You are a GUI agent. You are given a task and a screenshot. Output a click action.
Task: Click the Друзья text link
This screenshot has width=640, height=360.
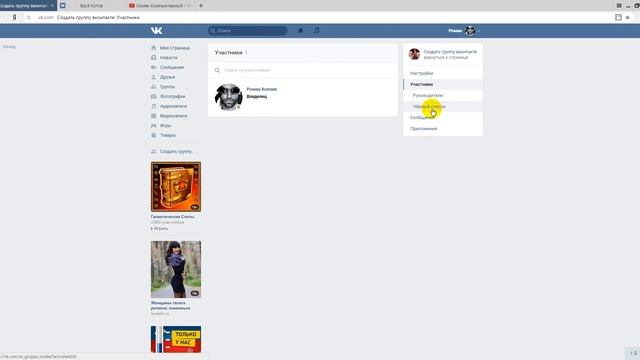click(x=167, y=77)
